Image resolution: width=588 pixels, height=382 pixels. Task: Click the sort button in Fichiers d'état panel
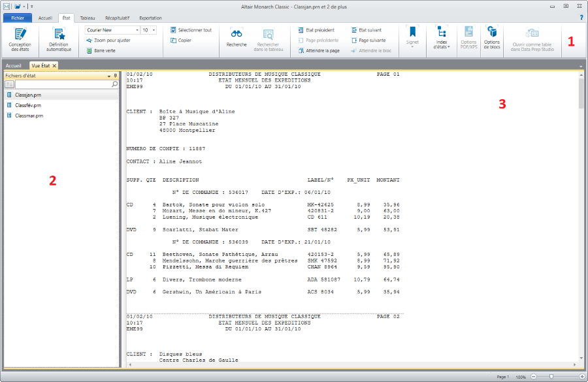9,84
